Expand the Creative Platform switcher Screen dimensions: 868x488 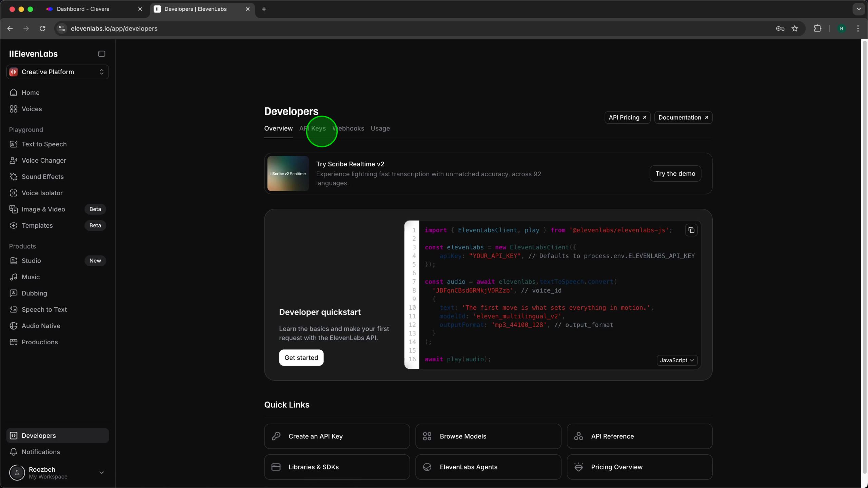(57, 72)
